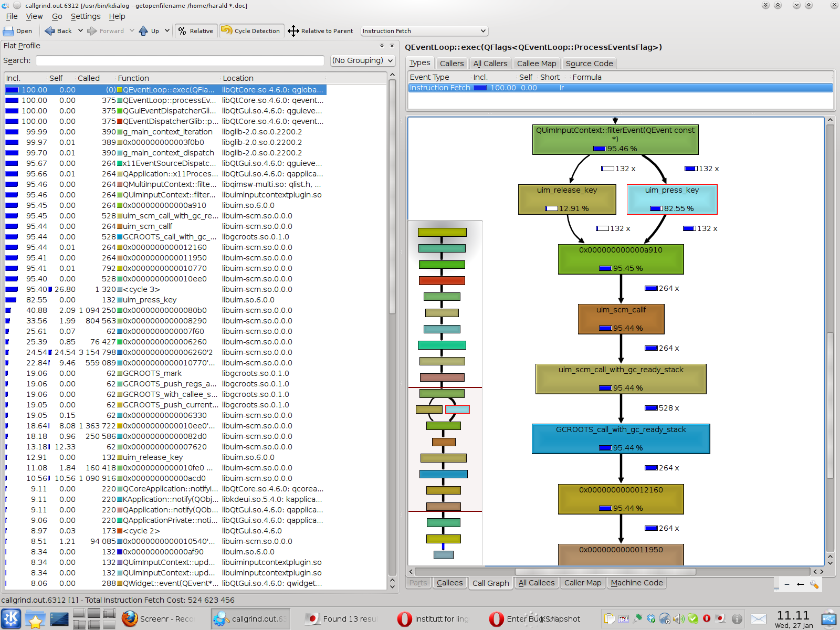Select the uim_press_key node in call graph
The height and width of the screenshot is (630, 840).
[x=671, y=199]
